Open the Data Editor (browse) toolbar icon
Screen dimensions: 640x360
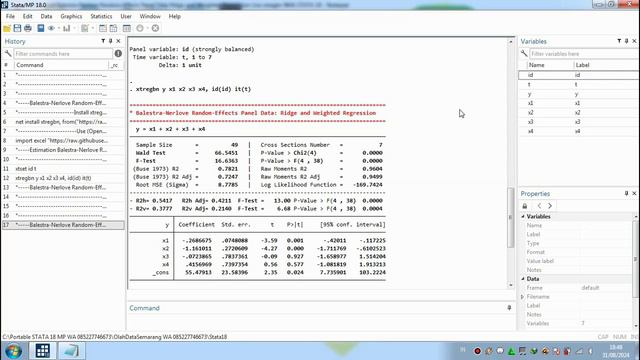click(113, 28)
